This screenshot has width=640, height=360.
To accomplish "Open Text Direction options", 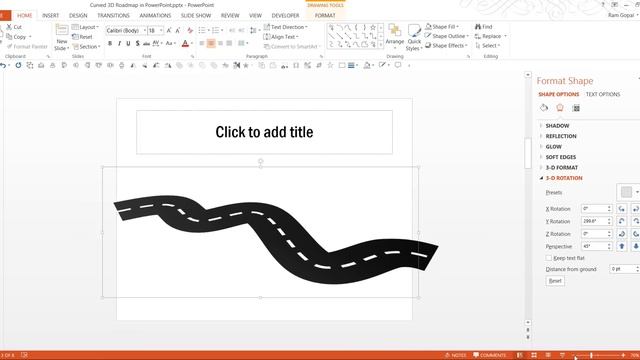I will click(x=286, y=27).
